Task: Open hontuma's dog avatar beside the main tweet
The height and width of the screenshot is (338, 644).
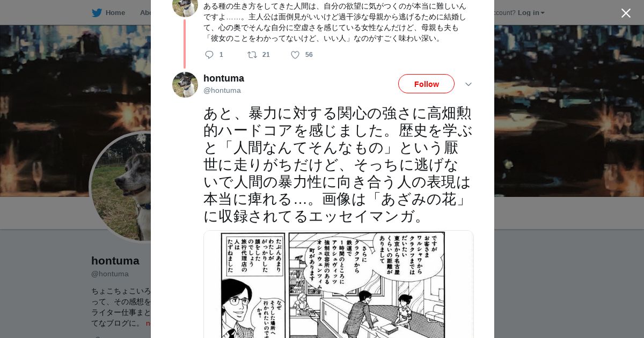Action: point(185,85)
